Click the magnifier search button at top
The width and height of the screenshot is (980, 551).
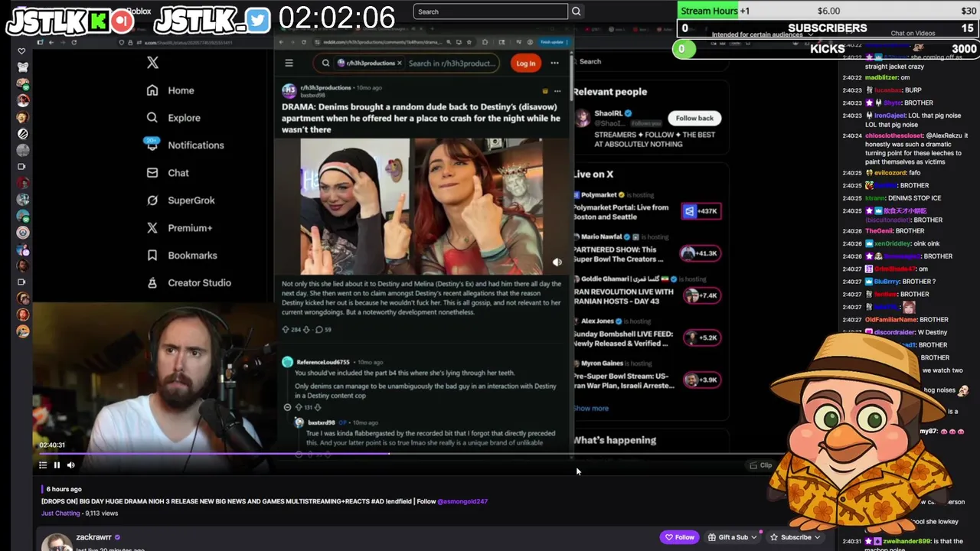[577, 11]
